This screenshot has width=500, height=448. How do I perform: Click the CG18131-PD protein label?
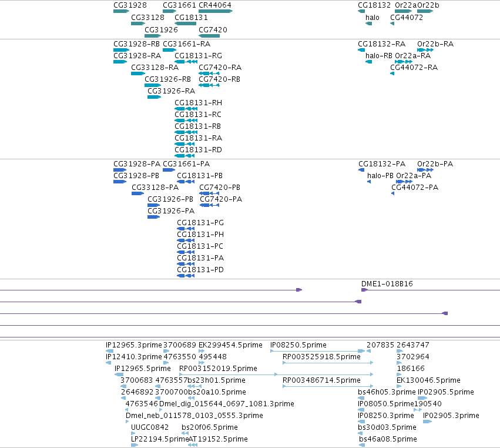pos(200,270)
